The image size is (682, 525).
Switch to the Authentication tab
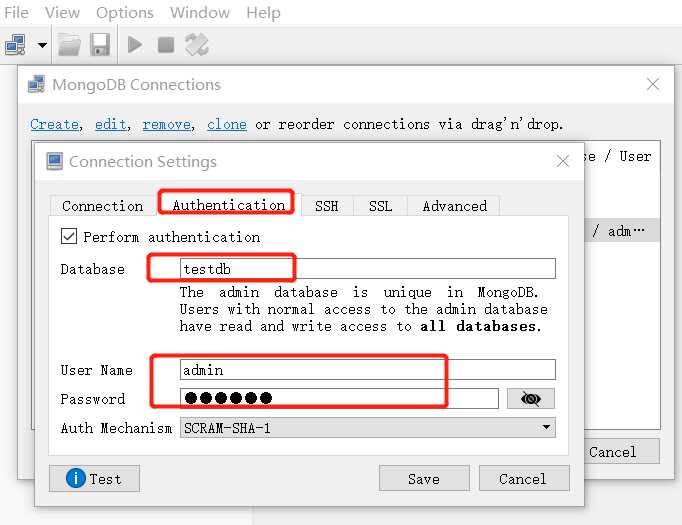coord(228,205)
